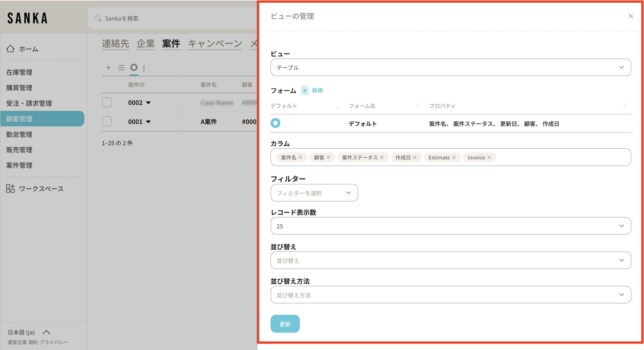Click the search magnifier icon
The image size is (644, 350).
tap(97, 18)
